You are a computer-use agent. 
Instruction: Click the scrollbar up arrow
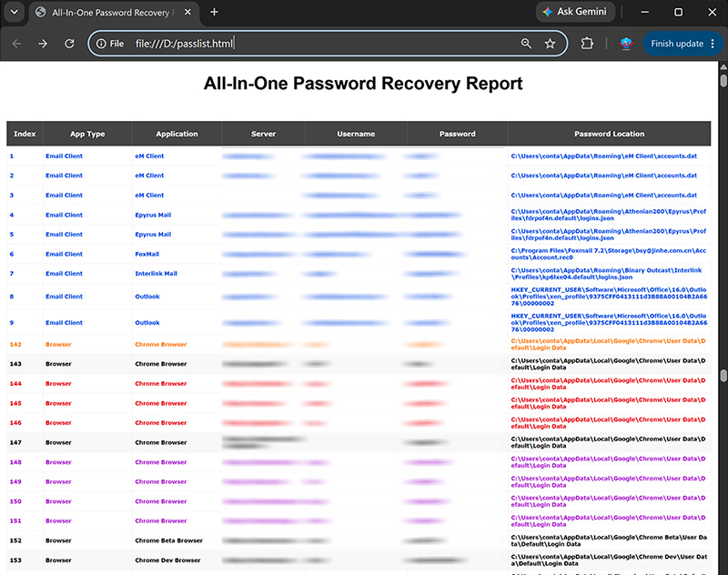click(x=723, y=66)
